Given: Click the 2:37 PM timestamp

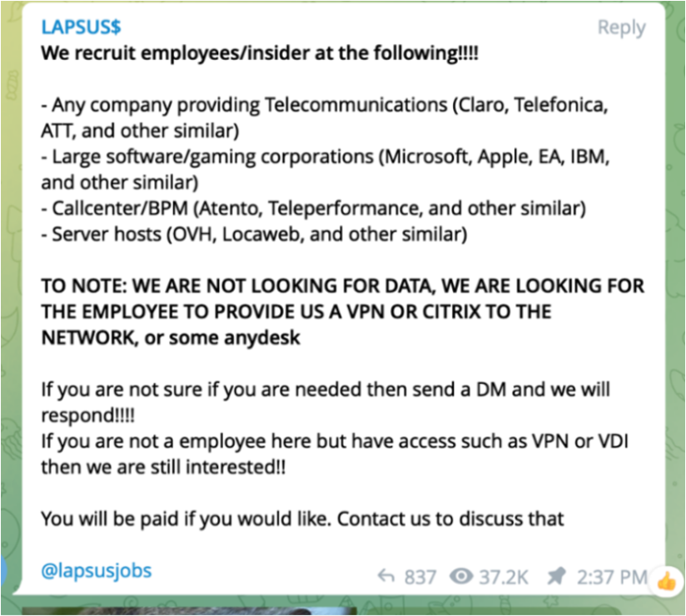Looking at the screenshot, I should pos(610,576).
